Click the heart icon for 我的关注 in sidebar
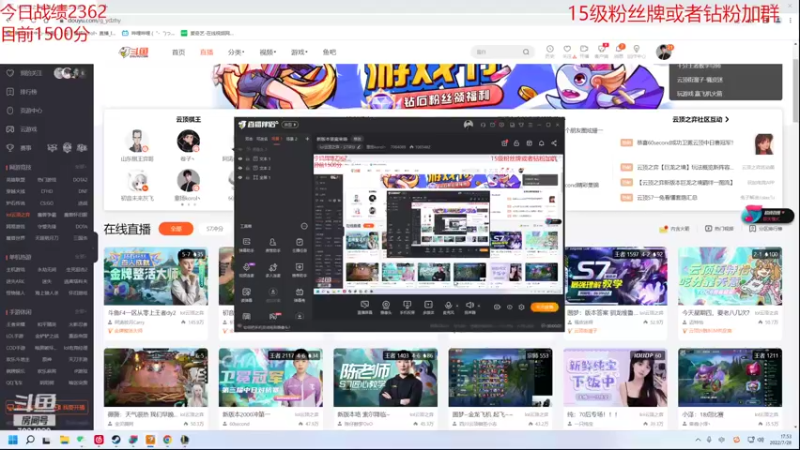Screen dimensions: 800x450 tap(10, 73)
